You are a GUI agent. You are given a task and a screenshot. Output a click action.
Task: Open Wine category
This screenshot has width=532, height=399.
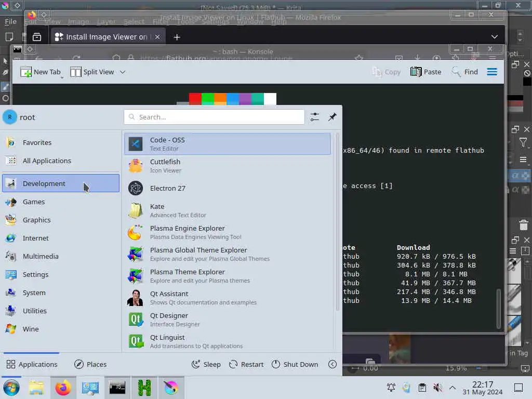click(61, 329)
